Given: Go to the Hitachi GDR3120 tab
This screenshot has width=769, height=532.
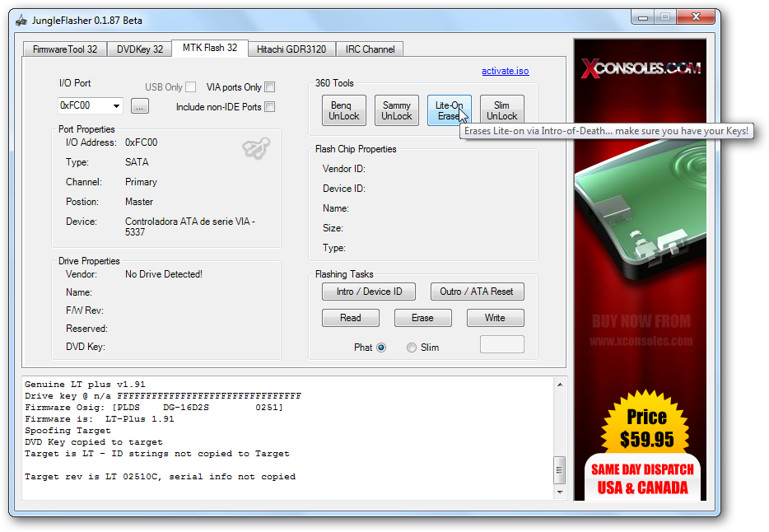Looking at the screenshot, I should click(291, 49).
